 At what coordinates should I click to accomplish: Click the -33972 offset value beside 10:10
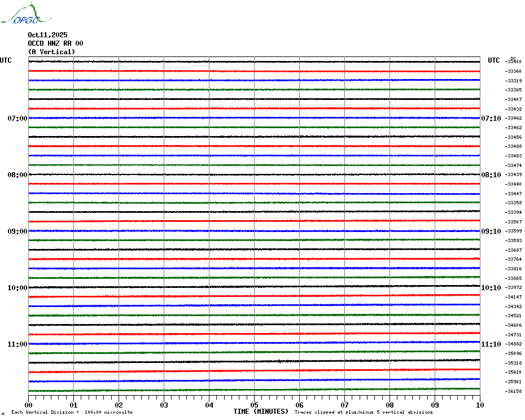point(514,287)
